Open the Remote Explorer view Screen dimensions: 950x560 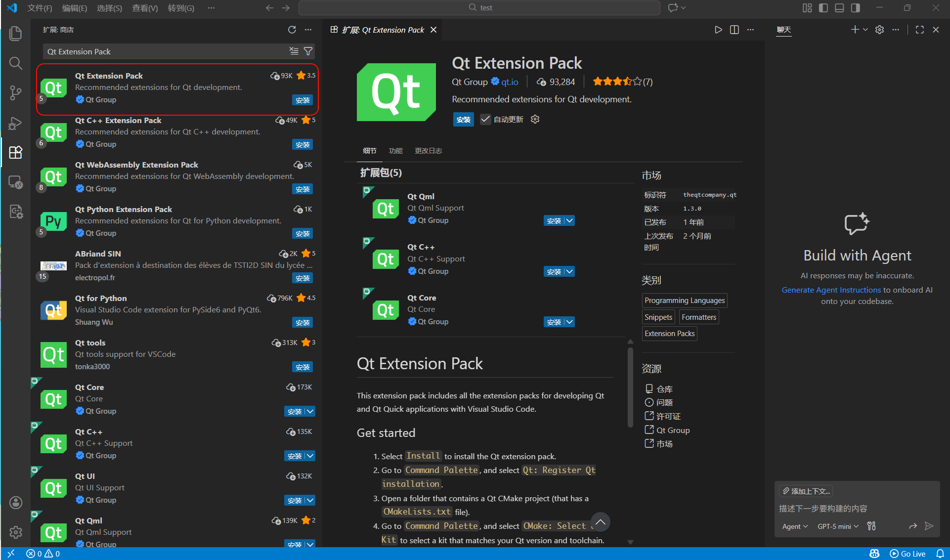click(15, 182)
